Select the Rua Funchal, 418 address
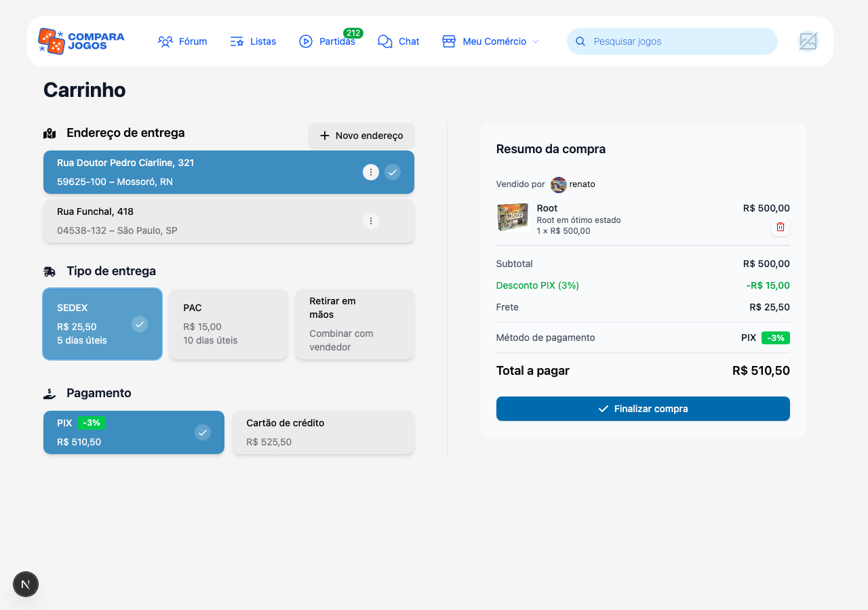Viewport: 868px width, 610px height. (x=203, y=221)
